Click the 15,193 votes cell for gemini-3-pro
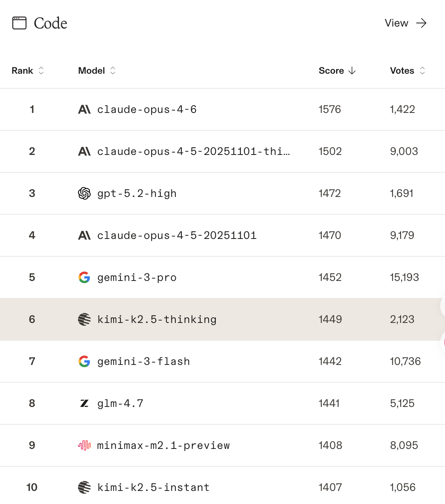Screen dimensions: 445x504 [404, 277]
